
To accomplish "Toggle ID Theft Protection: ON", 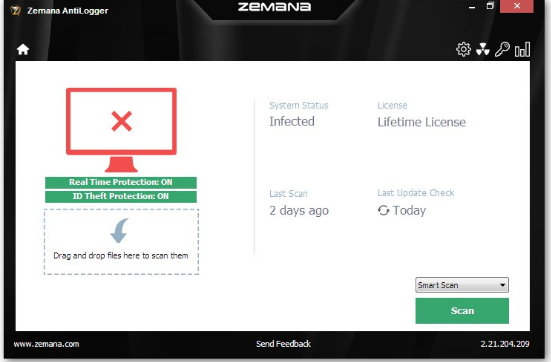I will [121, 196].
